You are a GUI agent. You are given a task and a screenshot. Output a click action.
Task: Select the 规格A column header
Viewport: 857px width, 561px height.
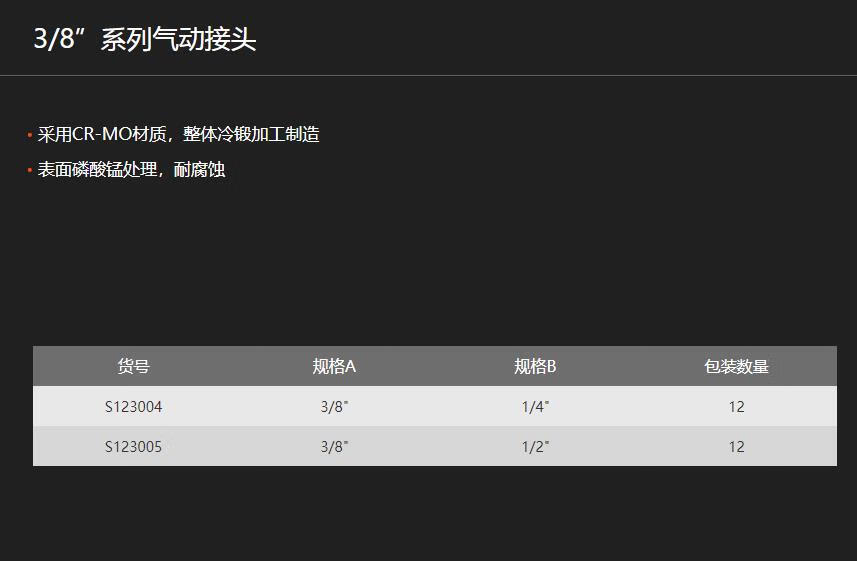pyautogui.click(x=334, y=366)
